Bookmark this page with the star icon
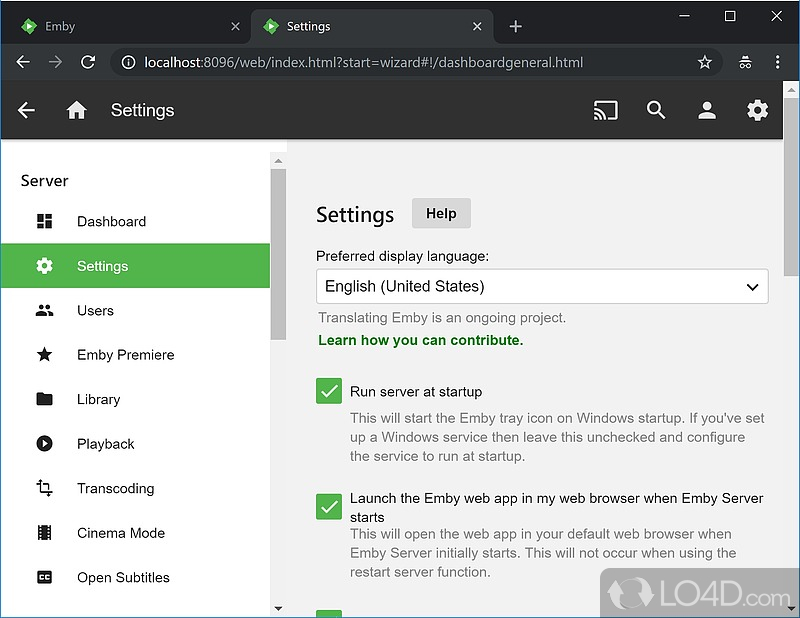Screen dimensions: 800x618 pyautogui.click(x=705, y=62)
